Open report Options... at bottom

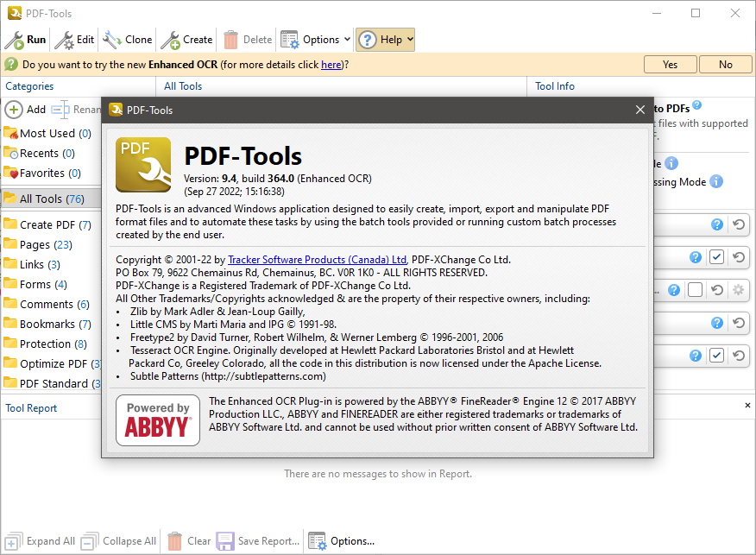pyautogui.click(x=342, y=541)
